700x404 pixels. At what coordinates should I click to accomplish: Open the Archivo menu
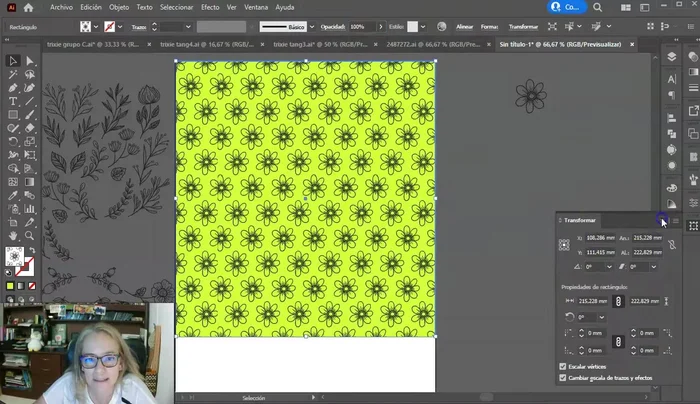pyautogui.click(x=61, y=7)
